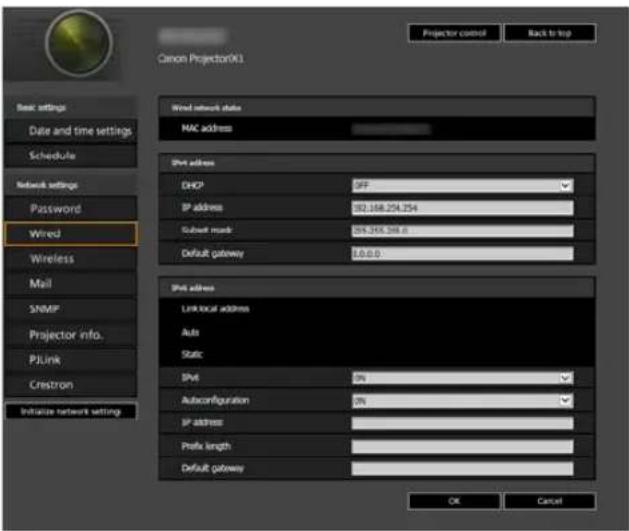Click the Prefix length input field
This screenshot has height=531, width=629.
click(463, 446)
